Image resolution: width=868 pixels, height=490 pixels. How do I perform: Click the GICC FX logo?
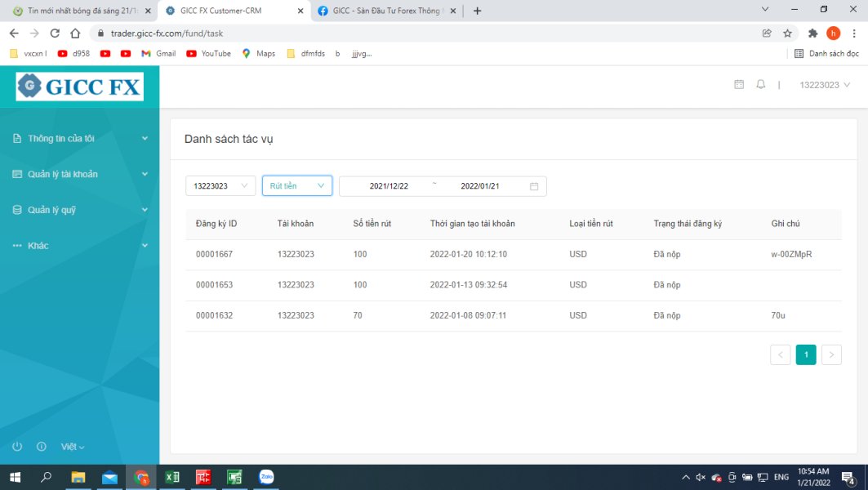[x=80, y=86]
